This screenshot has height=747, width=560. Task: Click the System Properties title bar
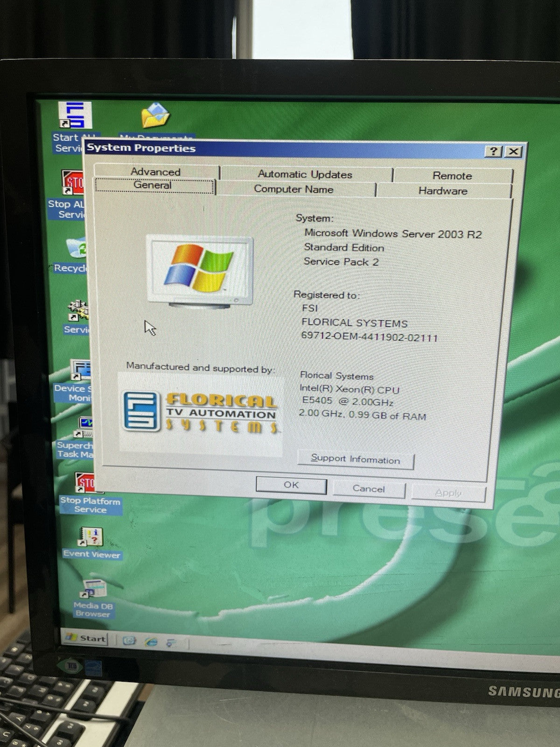point(285,149)
